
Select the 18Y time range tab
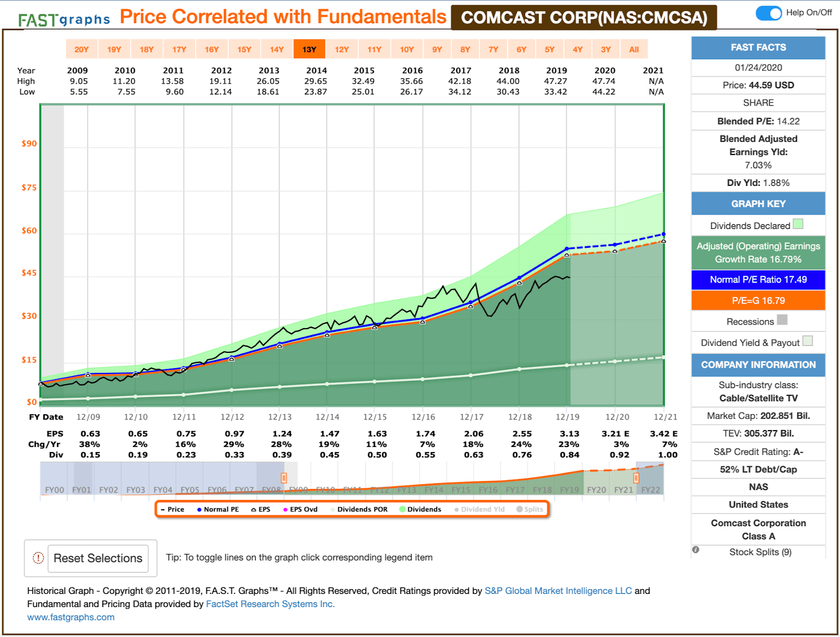point(146,49)
